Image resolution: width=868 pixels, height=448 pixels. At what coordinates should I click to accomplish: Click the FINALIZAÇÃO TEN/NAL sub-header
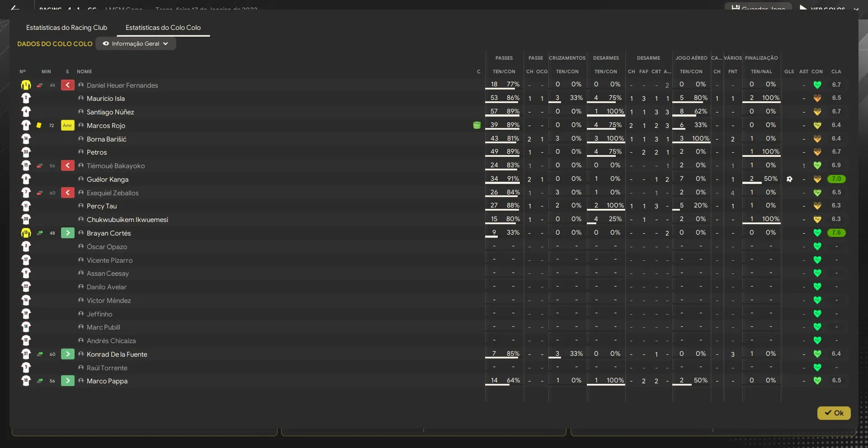762,71
